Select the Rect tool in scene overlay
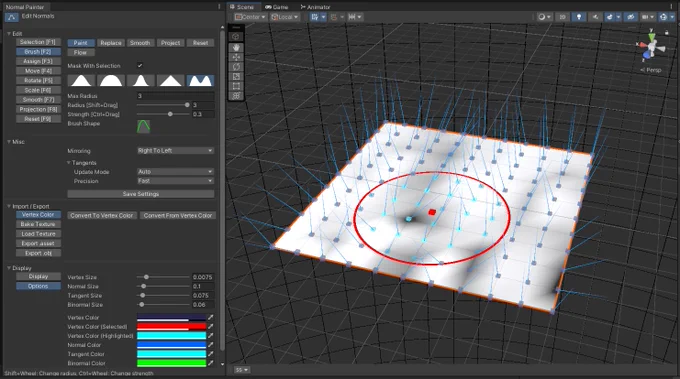Screen dimensions: 680x379 click(x=236, y=86)
